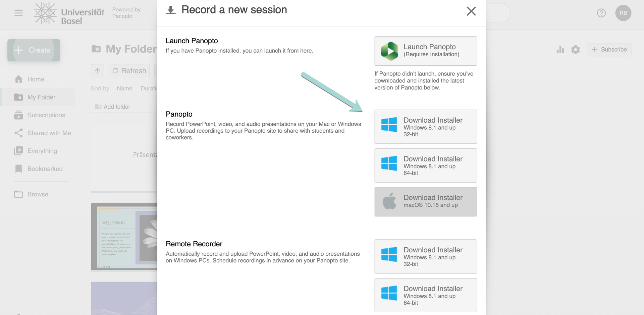Open Home in the sidebar
Viewport: 644px width, 315px height.
click(x=36, y=79)
